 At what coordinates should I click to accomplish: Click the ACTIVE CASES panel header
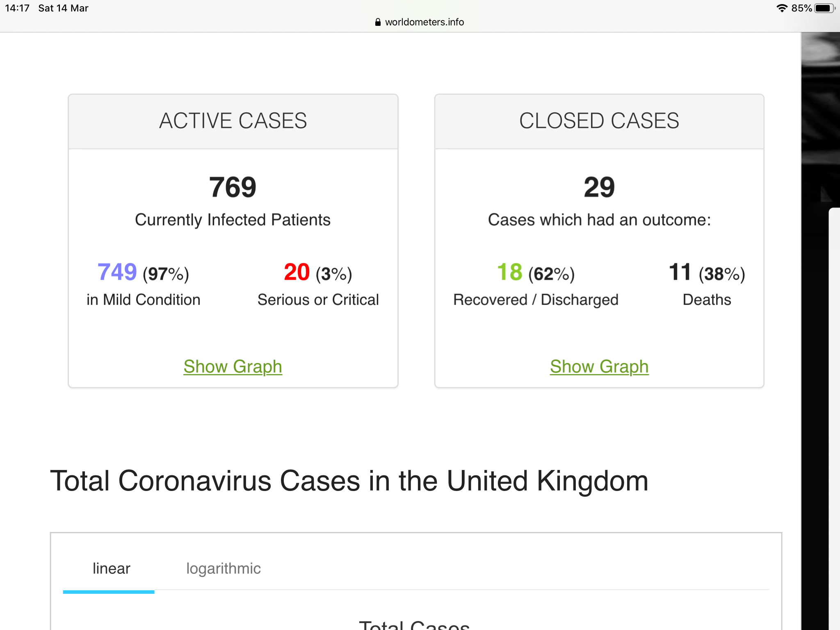pyautogui.click(x=233, y=121)
